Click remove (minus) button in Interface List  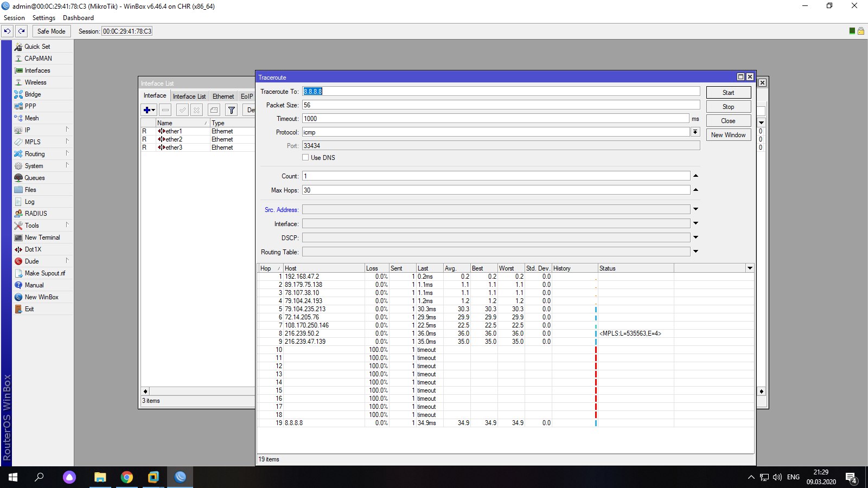coord(165,110)
